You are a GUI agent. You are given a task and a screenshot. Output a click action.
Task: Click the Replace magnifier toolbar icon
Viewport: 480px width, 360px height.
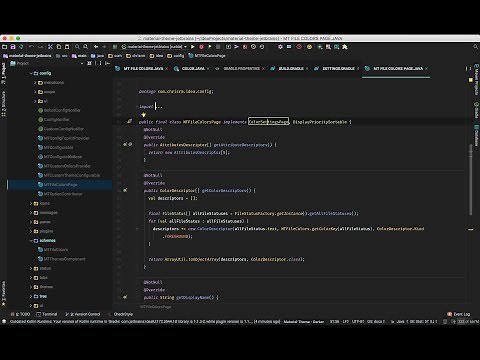click(86, 47)
